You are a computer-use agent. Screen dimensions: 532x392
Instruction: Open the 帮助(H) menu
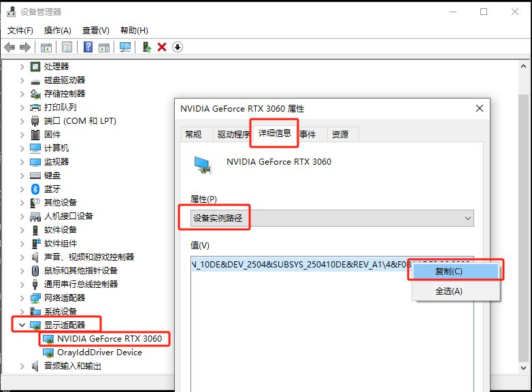(x=134, y=31)
